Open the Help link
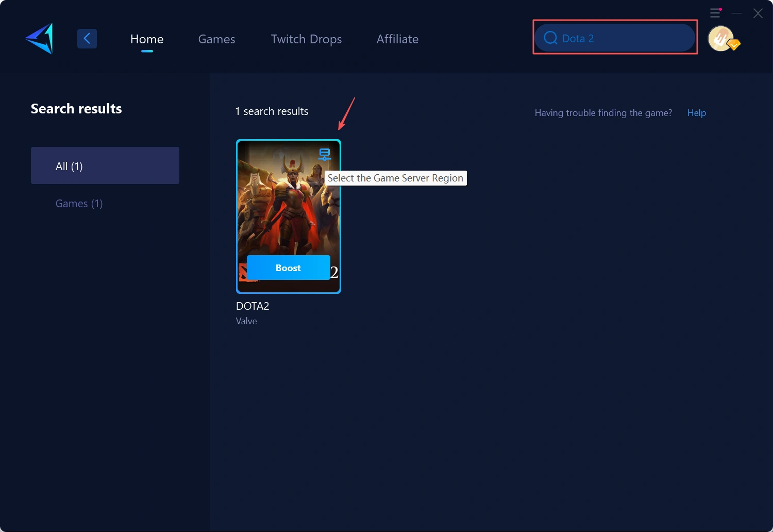 (696, 112)
